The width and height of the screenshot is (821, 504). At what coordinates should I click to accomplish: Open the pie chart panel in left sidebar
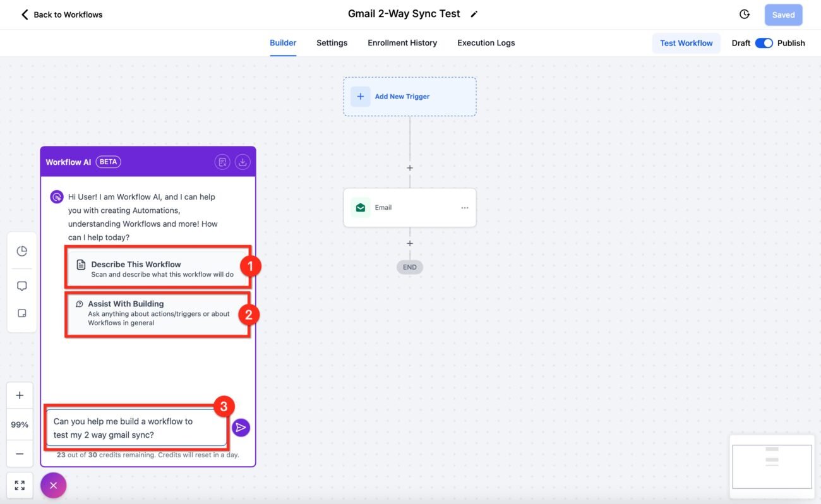pyautogui.click(x=21, y=250)
